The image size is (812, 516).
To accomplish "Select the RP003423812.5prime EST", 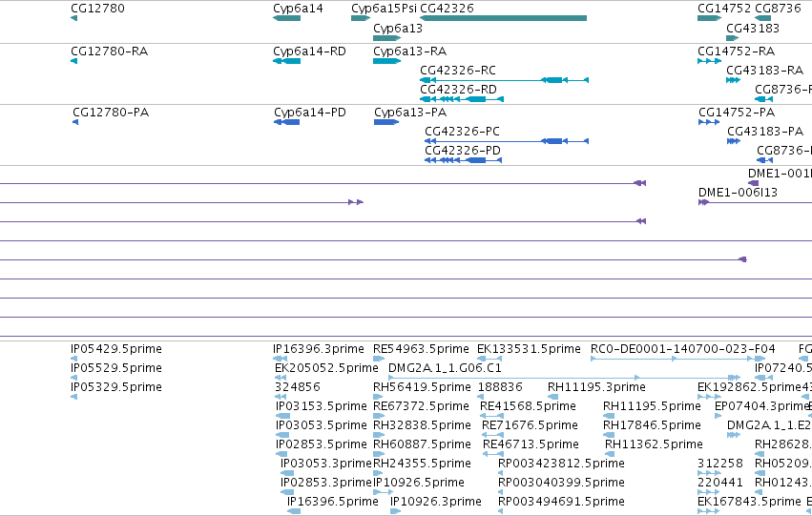I will [x=500, y=473].
